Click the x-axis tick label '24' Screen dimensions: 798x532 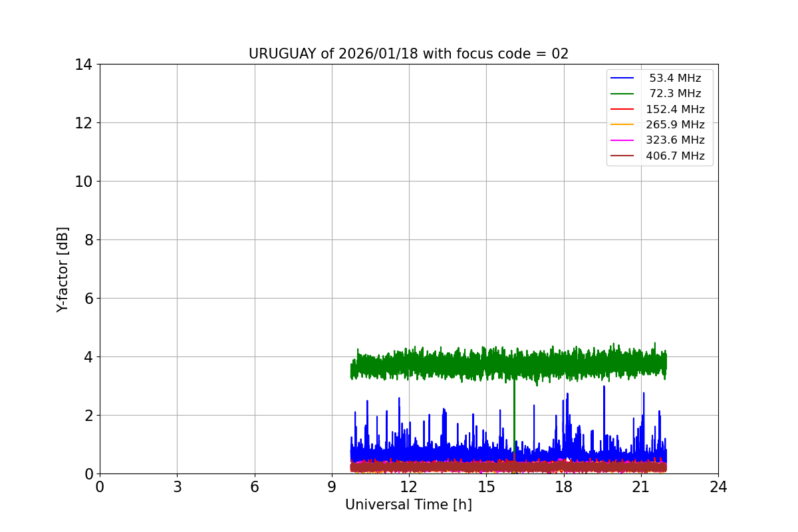tap(718, 487)
